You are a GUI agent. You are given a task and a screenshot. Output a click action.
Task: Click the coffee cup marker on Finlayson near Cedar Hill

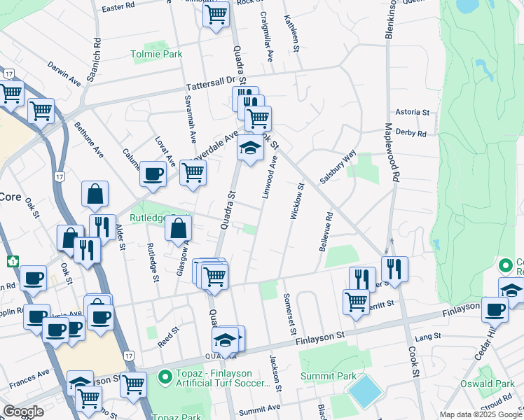click(495, 310)
